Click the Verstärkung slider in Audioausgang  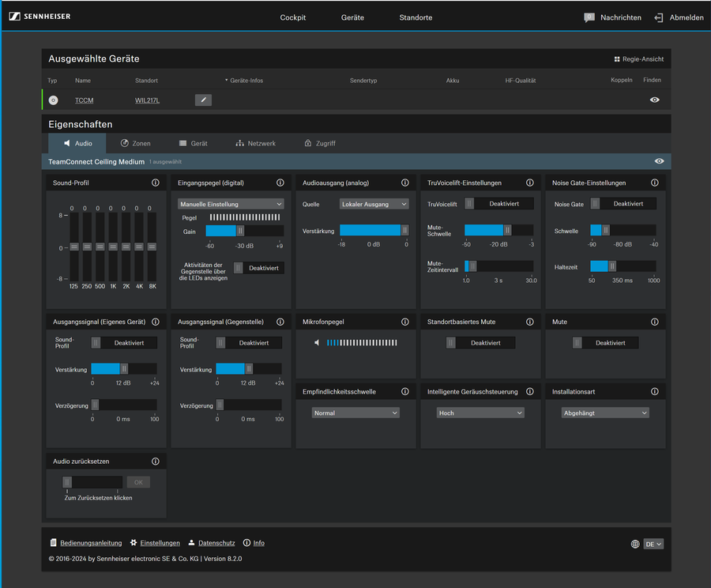(x=374, y=231)
